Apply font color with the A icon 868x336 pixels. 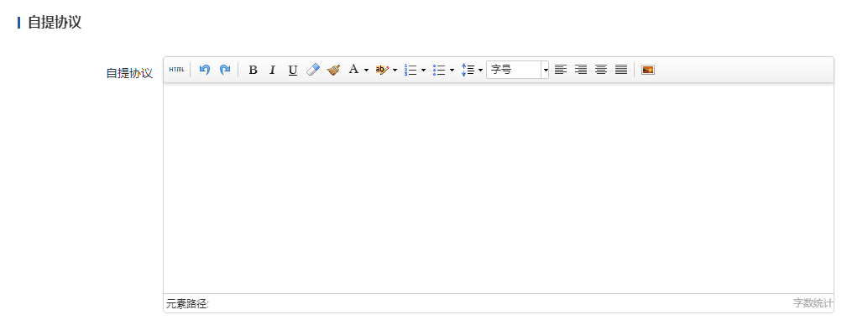[353, 70]
